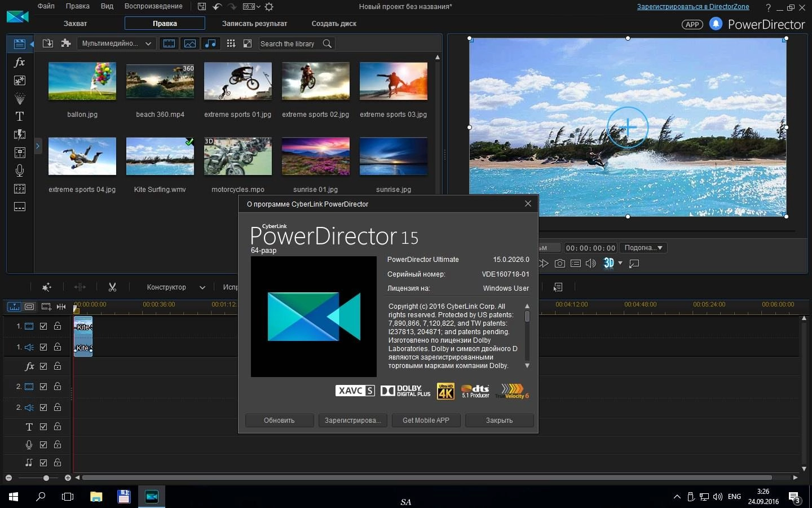Open the help question mark icon

(768, 7)
